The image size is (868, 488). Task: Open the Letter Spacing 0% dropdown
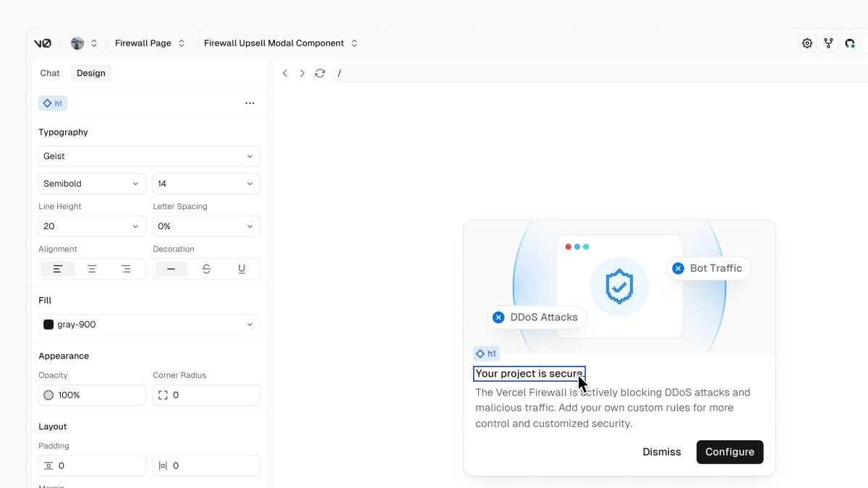pos(206,226)
